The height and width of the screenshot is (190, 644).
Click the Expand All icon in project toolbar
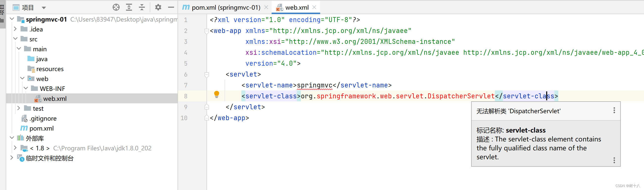pos(129,7)
